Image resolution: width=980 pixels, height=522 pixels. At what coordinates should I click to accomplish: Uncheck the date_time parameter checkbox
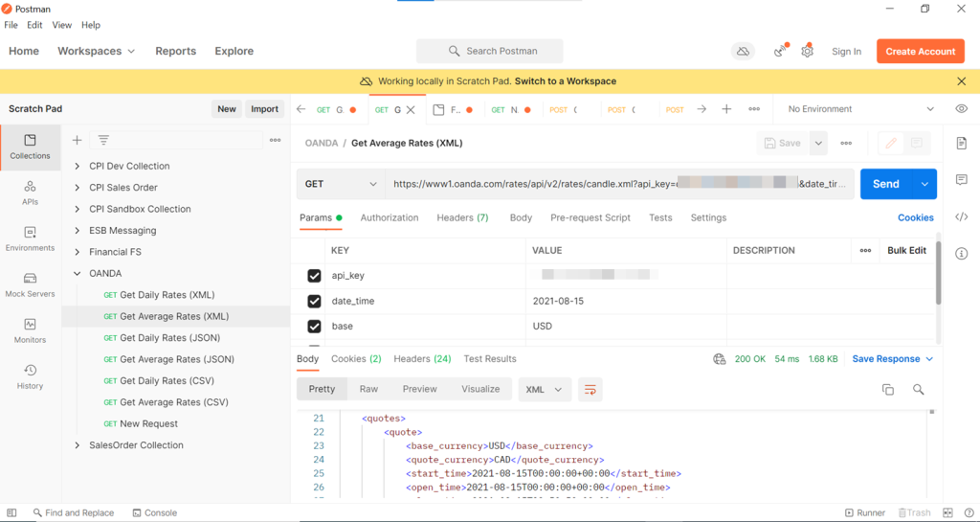pyautogui.click(x=314, y=302)
